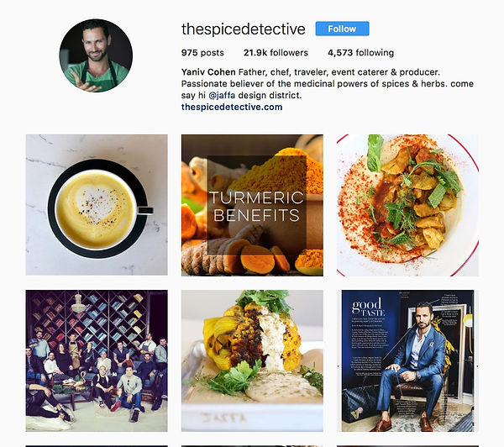Open the roasted cauliflower dish post
This screenshot has height=447, width=504.
(x=252, y=360)
